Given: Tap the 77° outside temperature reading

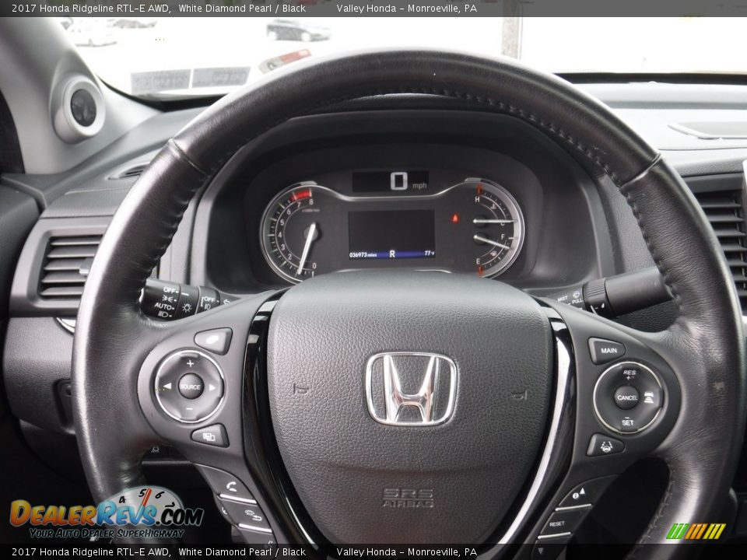Looking at the screenshot, I should (x=430, y=254).
